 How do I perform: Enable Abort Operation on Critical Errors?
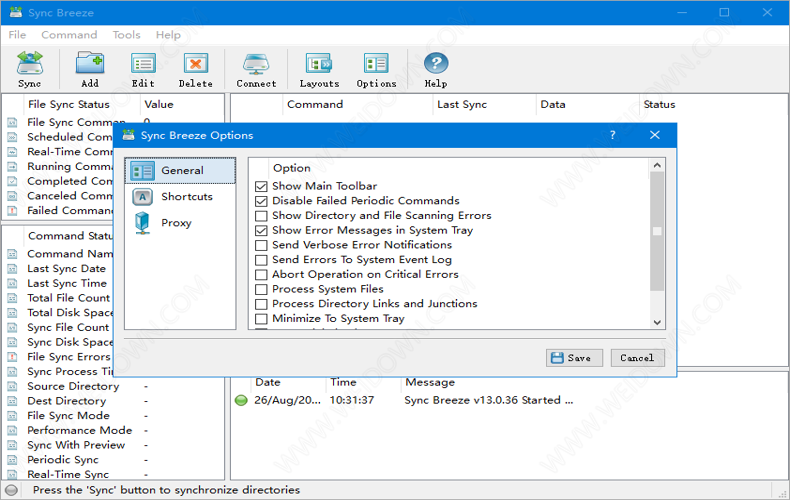point(261,275)
